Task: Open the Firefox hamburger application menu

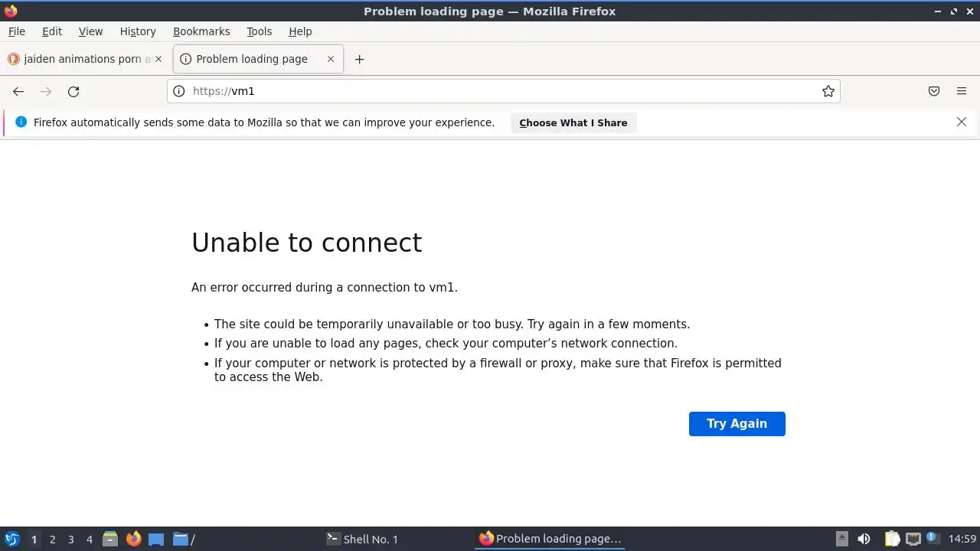Action: click(x=962, y=91)
